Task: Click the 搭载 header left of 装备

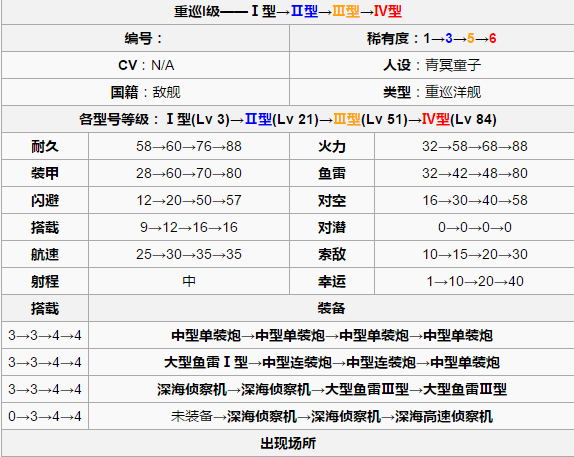Action: click(x=45, y=308)
